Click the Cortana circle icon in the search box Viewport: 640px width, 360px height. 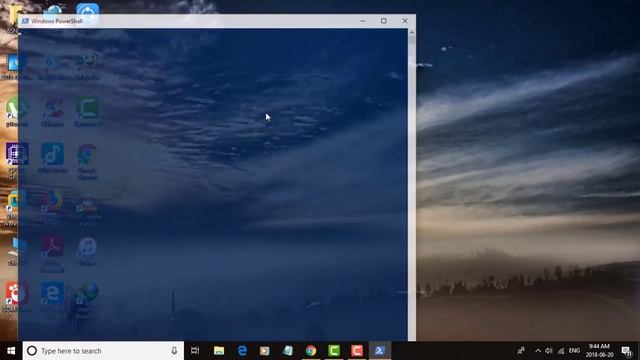coord(32,351)
